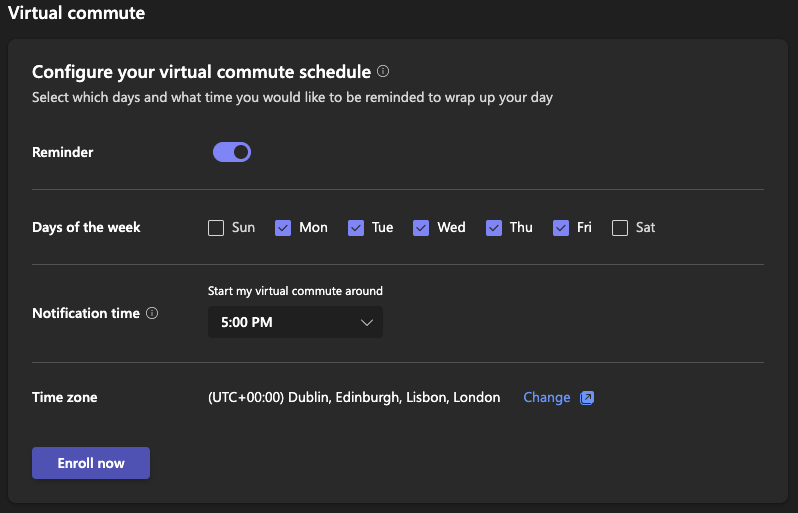798x513 pixels.
Task: Click info icon next to Notification time
Action: tap(152, 313)
